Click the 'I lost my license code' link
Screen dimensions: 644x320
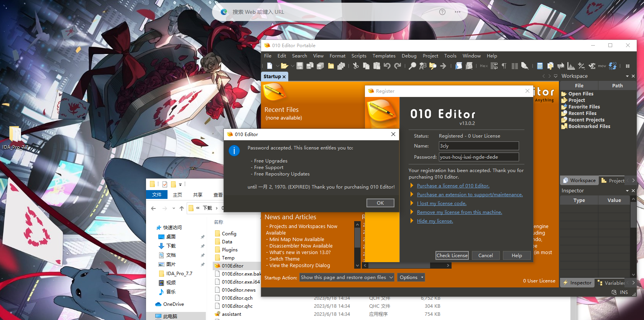pyautogui.click(x=442, y=203)
